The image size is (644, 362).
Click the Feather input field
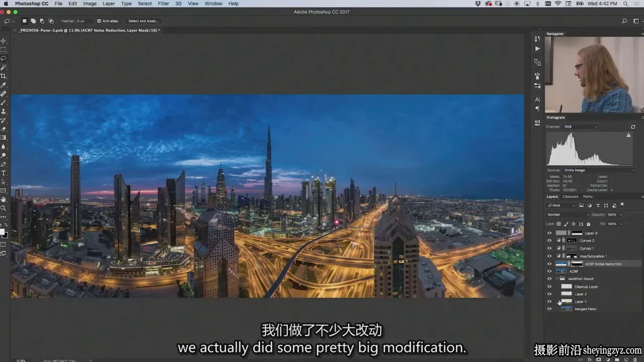(85, 21)
